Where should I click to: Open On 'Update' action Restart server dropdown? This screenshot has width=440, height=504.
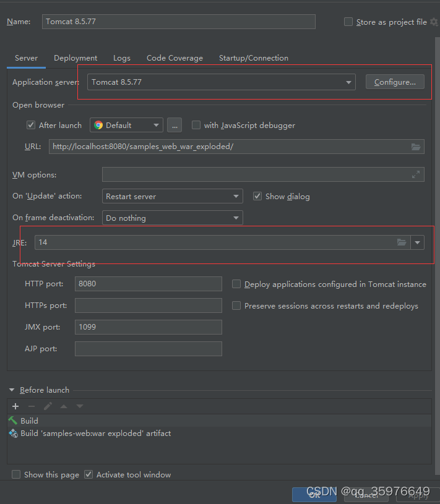point(173,196)
